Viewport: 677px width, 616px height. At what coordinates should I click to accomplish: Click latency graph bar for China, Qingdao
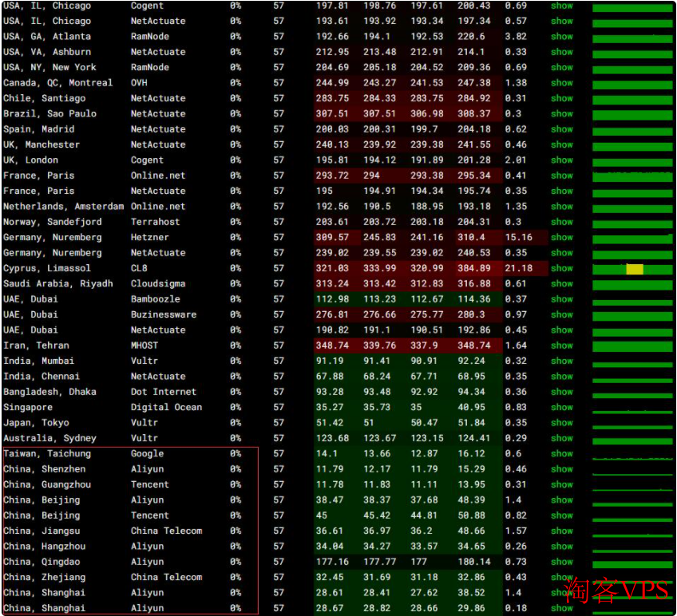click(x=632, y=564)
